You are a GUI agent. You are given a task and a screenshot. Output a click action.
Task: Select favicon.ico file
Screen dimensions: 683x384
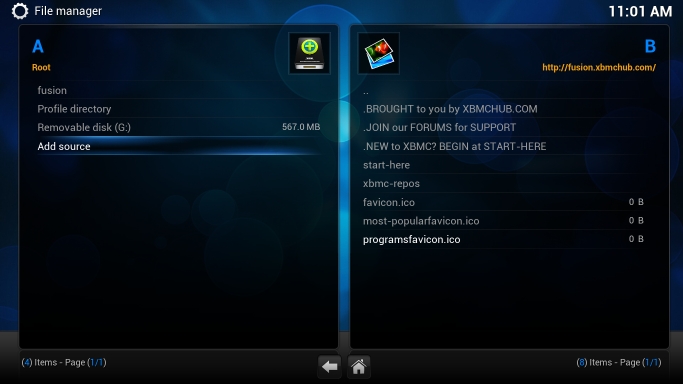(504, 202)
